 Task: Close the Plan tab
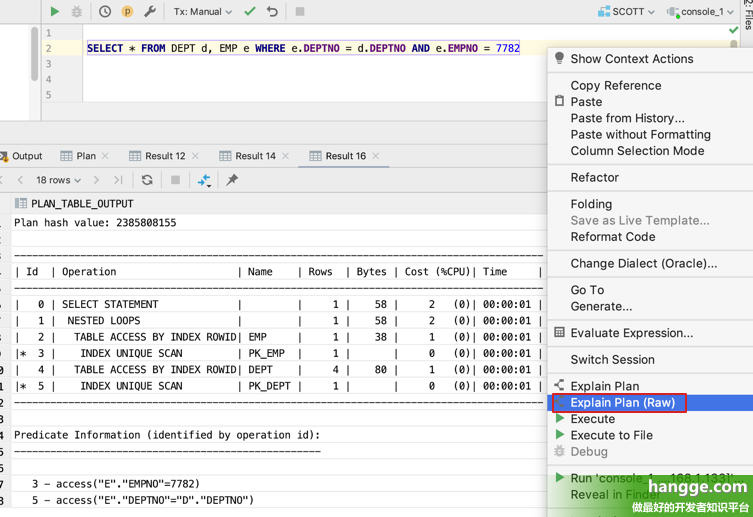pyautogui.click(x=105, y=156)
